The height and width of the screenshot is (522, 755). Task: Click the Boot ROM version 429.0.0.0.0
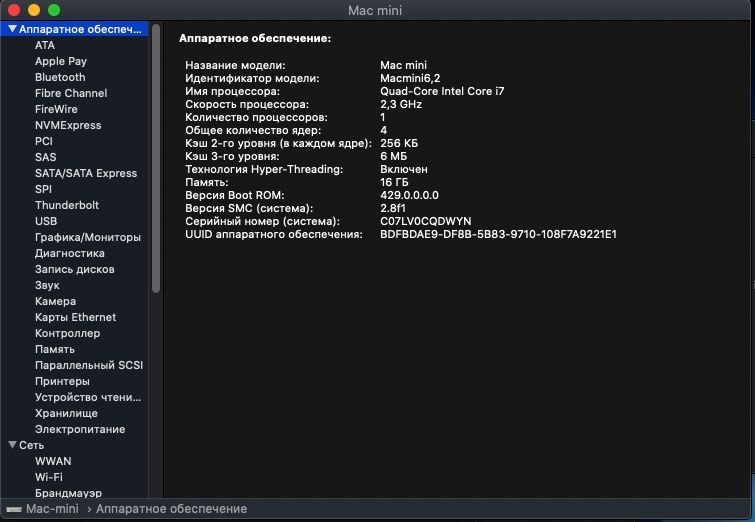click(409, 195)
